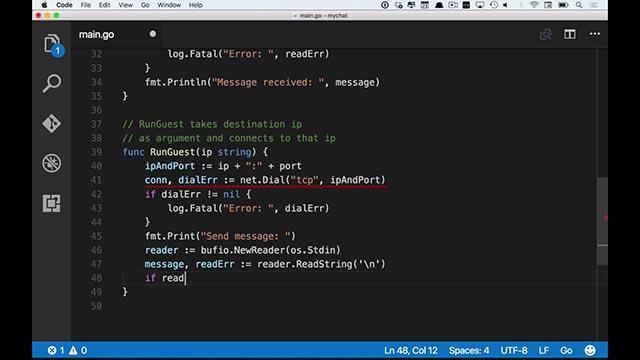Image resolution: width=640 pixels, height=360 pixels.
Task: Click the AirPlay display icon in the menu bar
Action: [480, 5]
